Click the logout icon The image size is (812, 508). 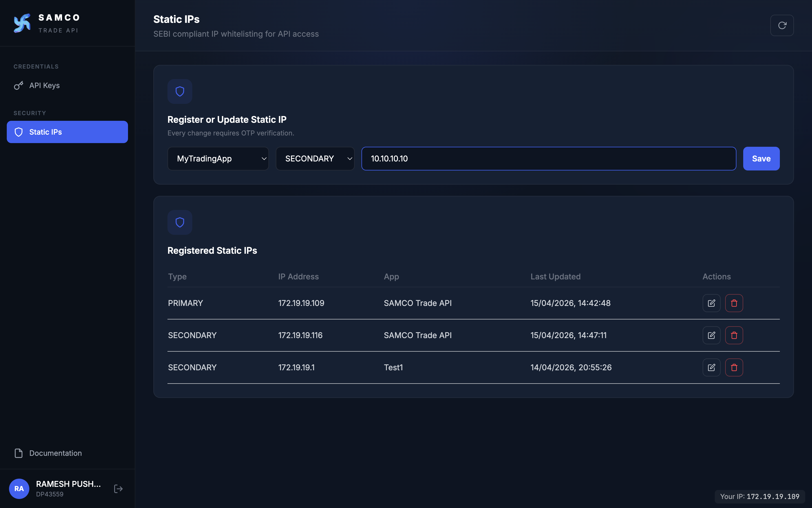118,489
